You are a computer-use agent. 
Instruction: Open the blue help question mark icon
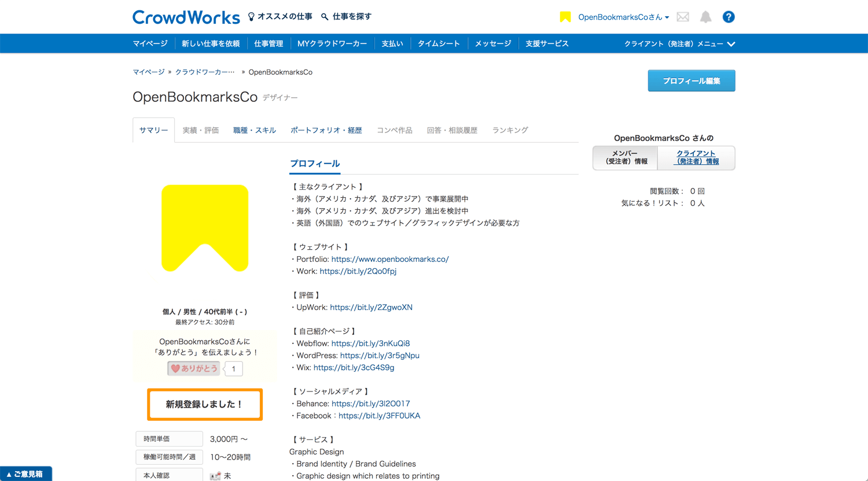pos(729,17)
